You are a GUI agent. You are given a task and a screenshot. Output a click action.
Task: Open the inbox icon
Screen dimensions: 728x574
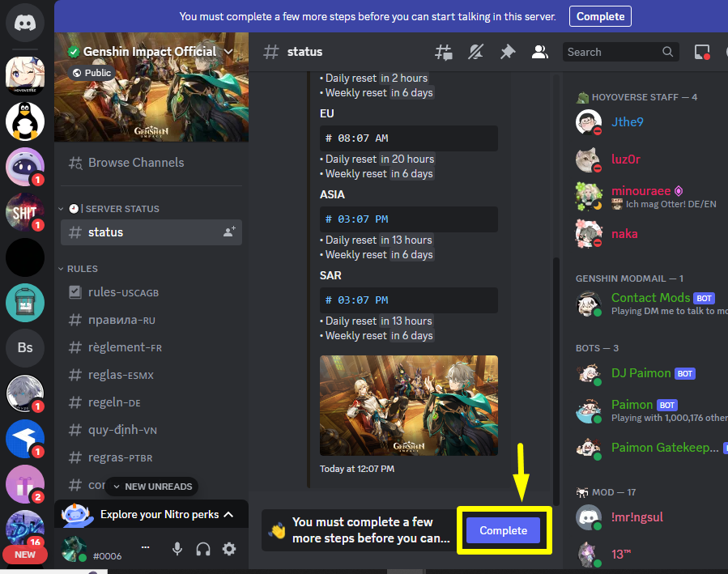(702, 52)
